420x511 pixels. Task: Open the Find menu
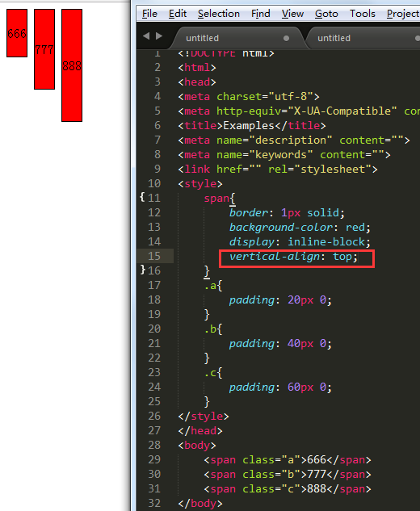pyautogui.click(x=261, y=14)
